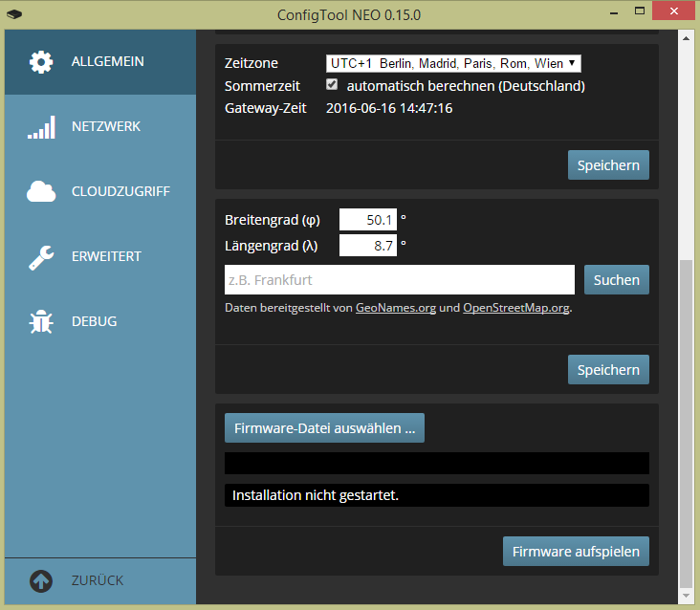The image size is (700, 610).
Task: Open the ALLGEMEIN section
Action: pyautogui.click(x=100, y=62)
